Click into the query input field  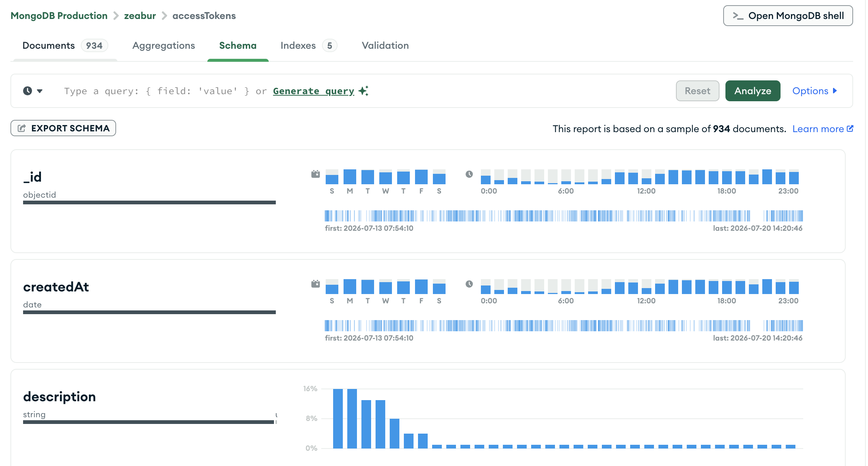[x=357, y=91]
